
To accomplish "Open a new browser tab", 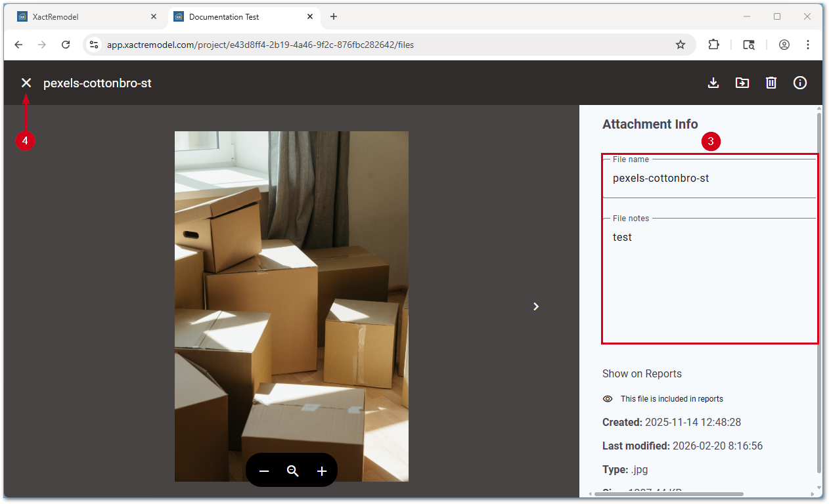I will point(334,17).
